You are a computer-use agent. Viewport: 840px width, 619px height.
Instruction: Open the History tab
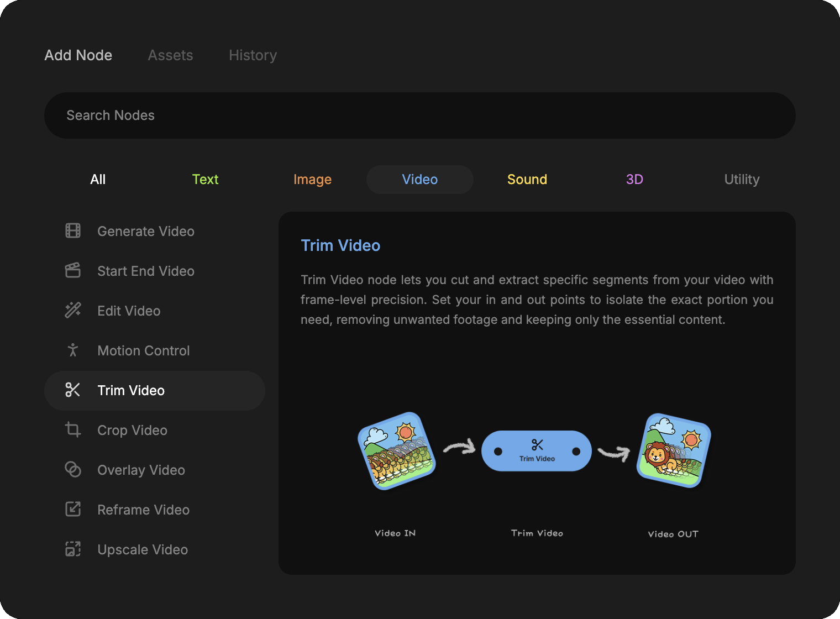point(253,55)
